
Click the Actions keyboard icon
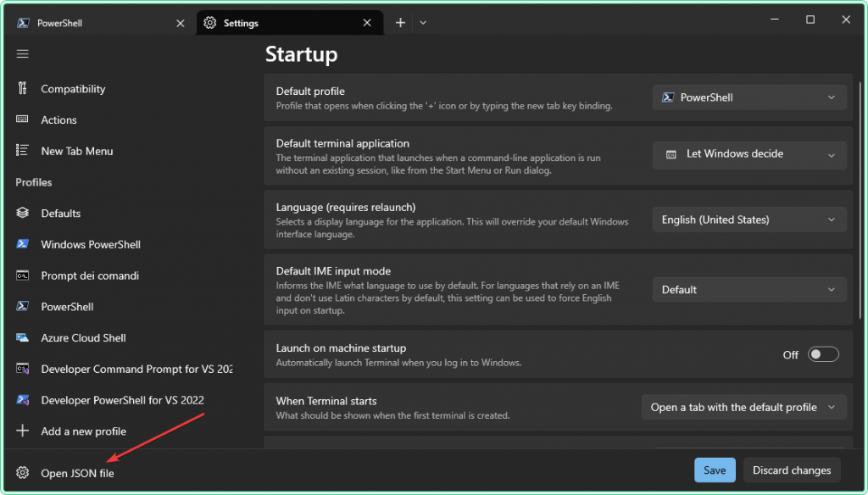click(x=20, y=120)
